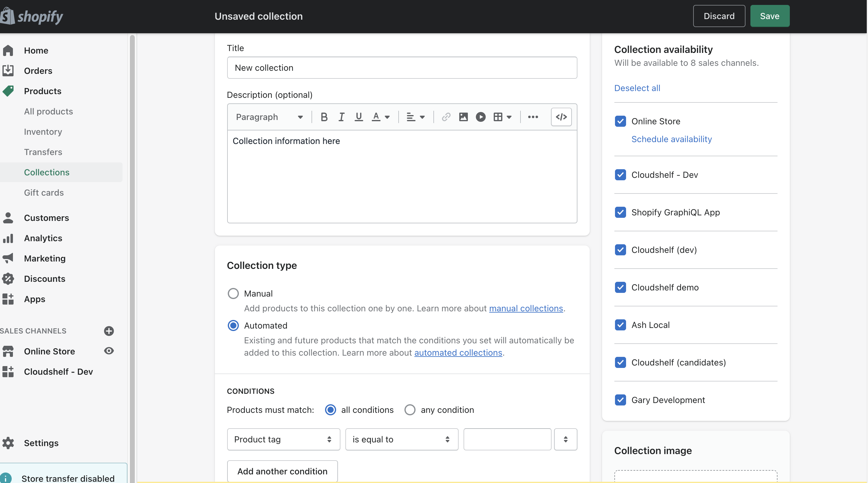Viewport: 868px width, 483px height.
Task: Toggle bold formatting in description
Action: (x=324, y=117)
